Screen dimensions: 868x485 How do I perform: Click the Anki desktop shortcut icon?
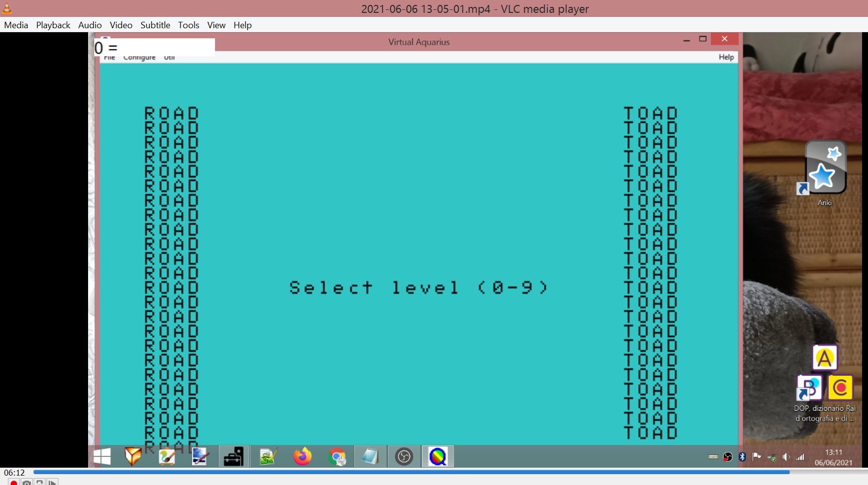tap(824, 168)
